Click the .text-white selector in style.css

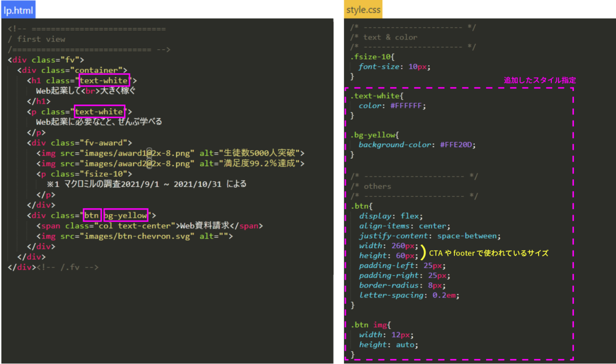point(375,96)
